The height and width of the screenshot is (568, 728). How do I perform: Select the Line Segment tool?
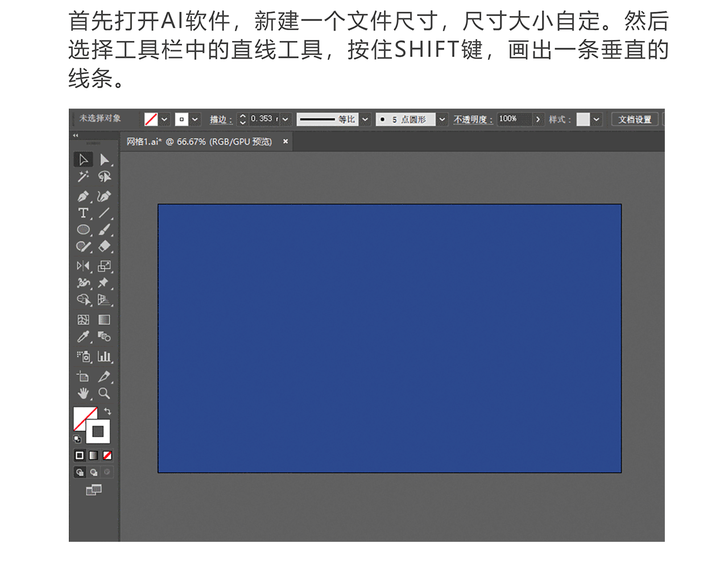click(x=105, y=213)
